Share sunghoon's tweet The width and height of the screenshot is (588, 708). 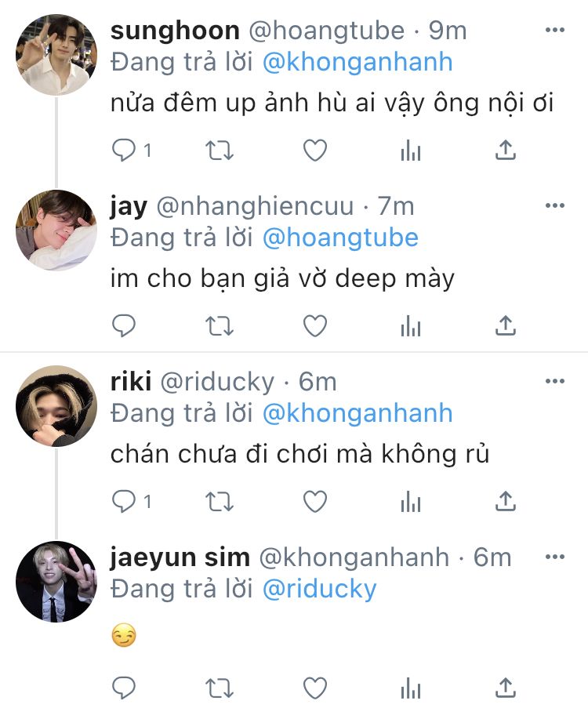506,150
